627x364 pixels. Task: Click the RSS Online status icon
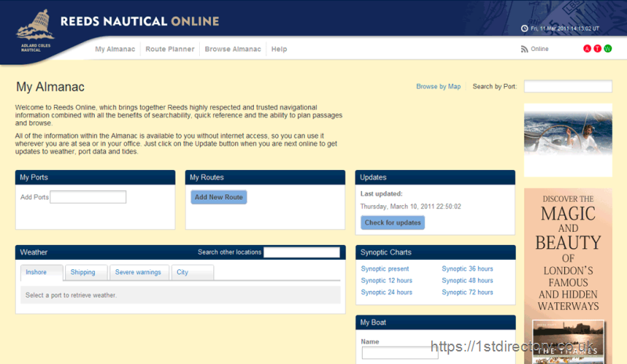(x=524, y=49)
